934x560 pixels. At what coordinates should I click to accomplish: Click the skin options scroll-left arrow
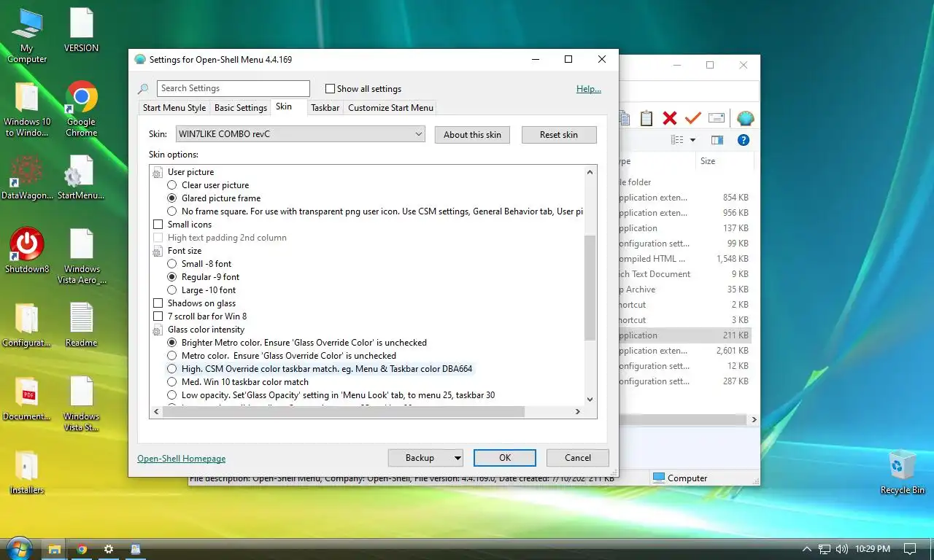click(155, 412)
